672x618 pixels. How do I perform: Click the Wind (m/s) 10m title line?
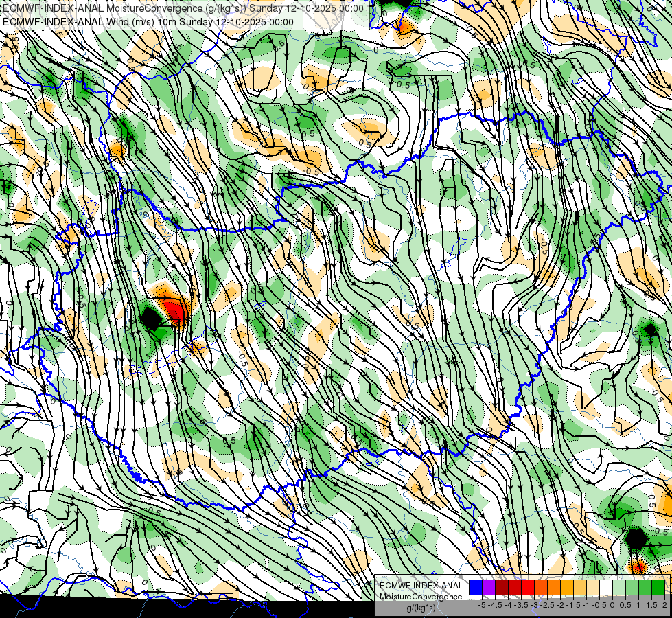pos(148,22)
